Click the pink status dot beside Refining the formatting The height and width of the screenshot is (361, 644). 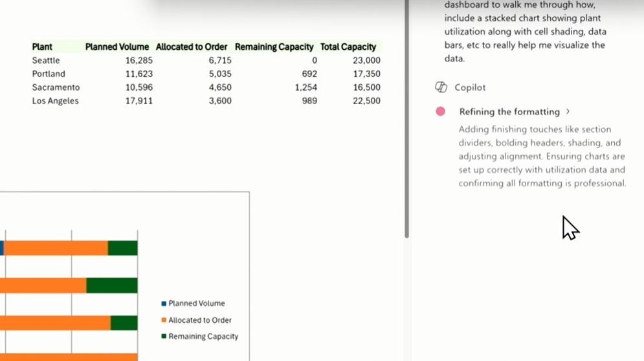click(x=441, y=111)
